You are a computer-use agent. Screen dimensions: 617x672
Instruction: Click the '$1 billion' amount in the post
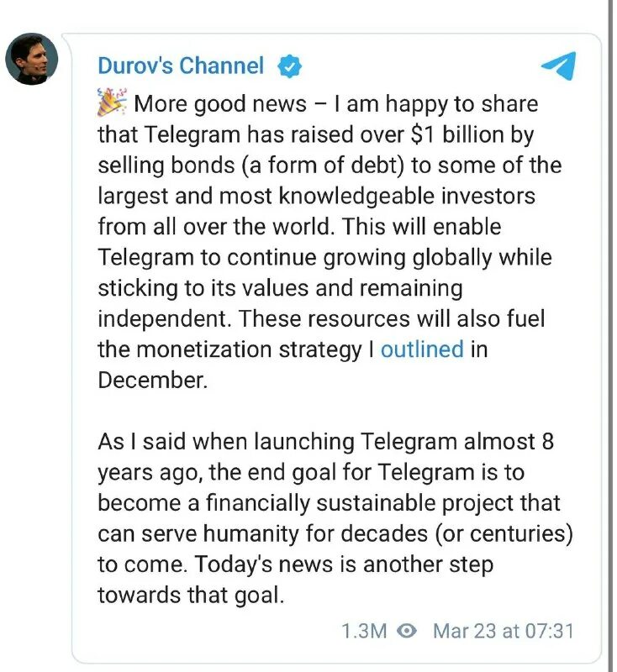(456, 134)
